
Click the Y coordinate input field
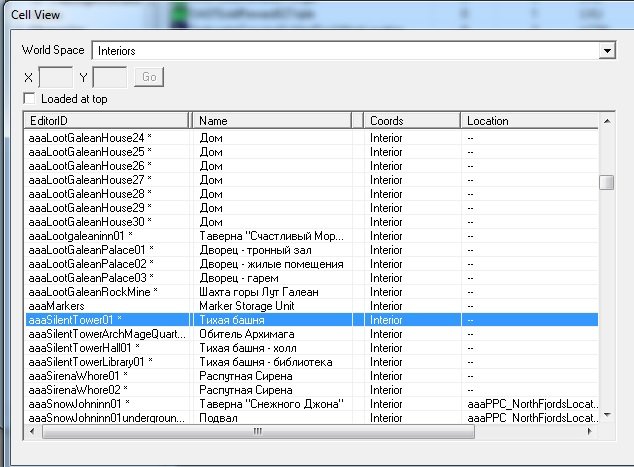[x=110, y=77]
